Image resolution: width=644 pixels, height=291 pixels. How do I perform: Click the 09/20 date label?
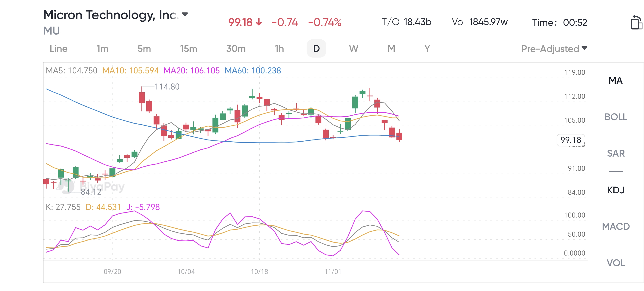[x=112, y=272]
